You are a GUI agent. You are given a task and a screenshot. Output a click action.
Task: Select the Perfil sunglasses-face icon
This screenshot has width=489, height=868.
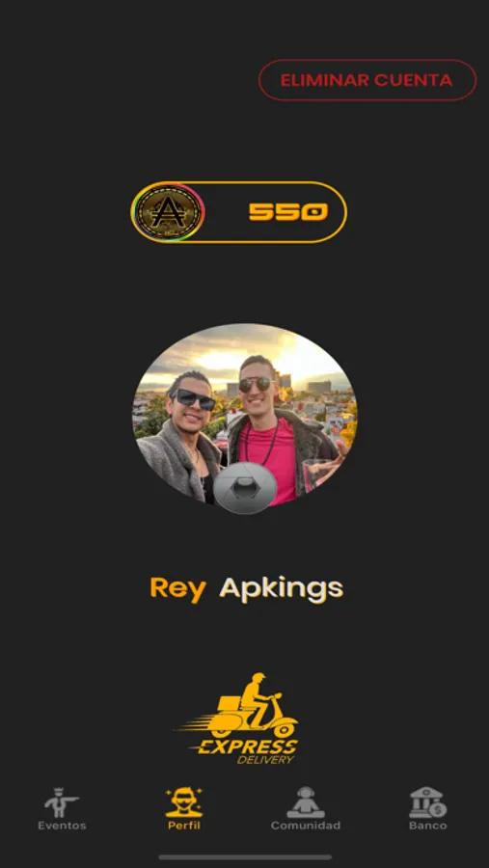tap(184, 802)
